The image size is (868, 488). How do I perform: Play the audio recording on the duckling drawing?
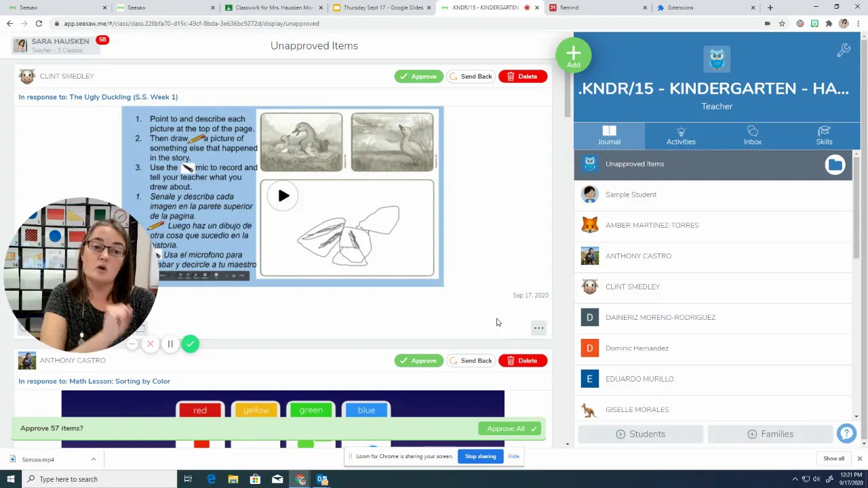point(283,196)
